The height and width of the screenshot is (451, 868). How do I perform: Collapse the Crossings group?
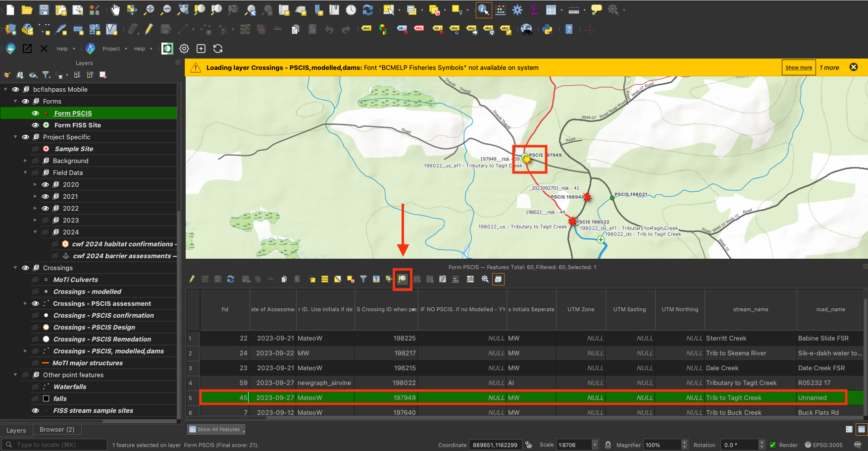(15, 268)
